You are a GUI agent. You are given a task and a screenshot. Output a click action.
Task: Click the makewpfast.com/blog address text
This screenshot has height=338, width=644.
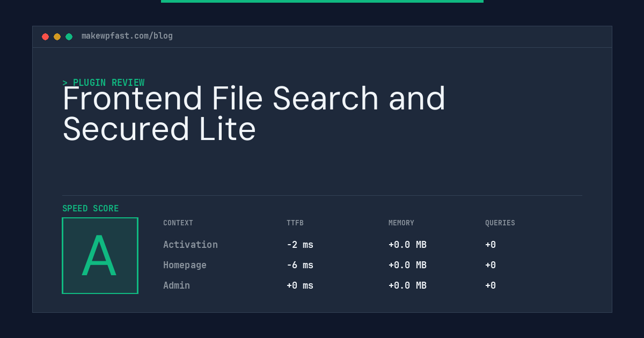pyautogui.click(x=127, y=36)
